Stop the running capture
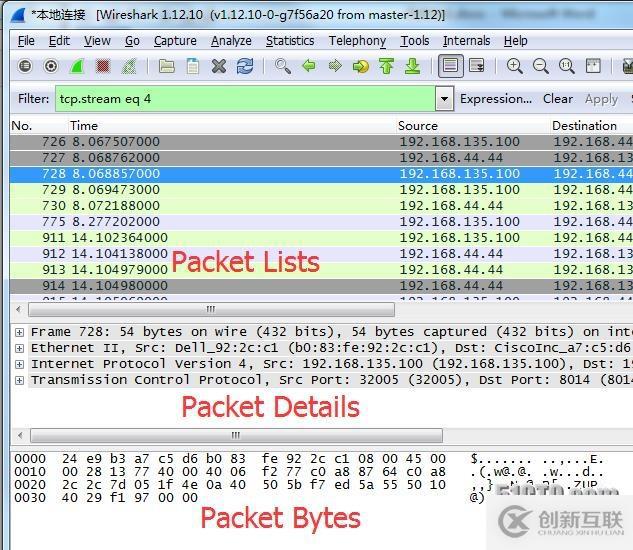633x550 pixels. pyautogui.click(x=103, y=66)
